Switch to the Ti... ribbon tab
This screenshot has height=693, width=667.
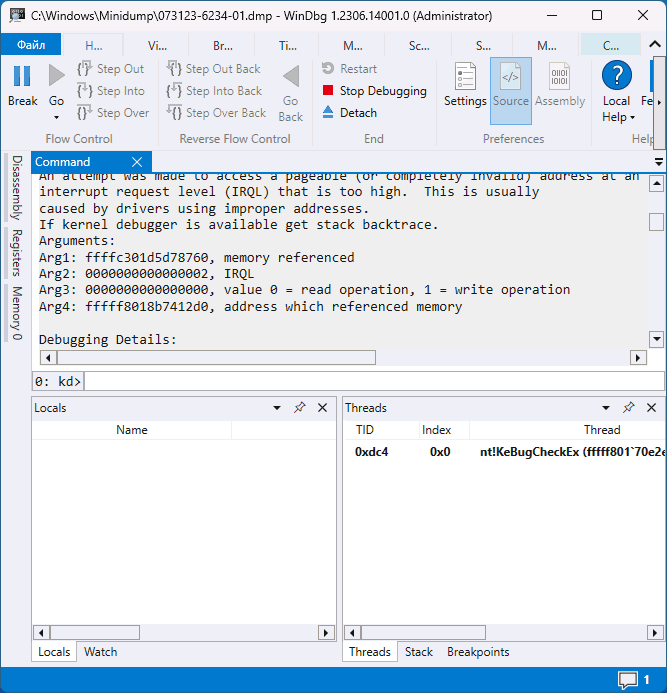coord(288,46)
